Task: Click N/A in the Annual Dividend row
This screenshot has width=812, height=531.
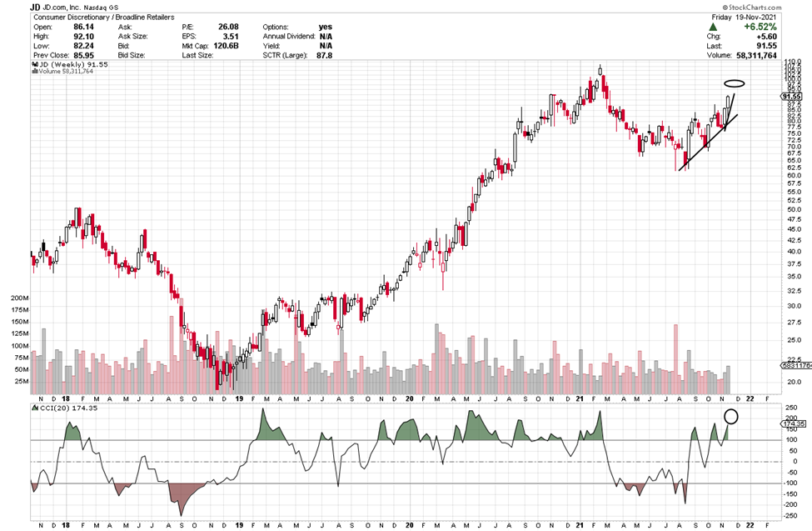Action: point(326,37)
